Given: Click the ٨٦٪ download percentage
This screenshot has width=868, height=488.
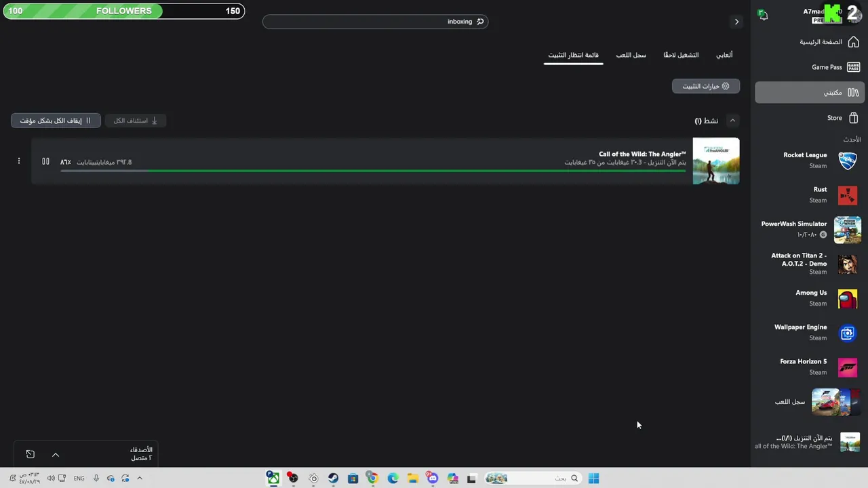Looking at the screenshot, I should click(x=65, y=162).
